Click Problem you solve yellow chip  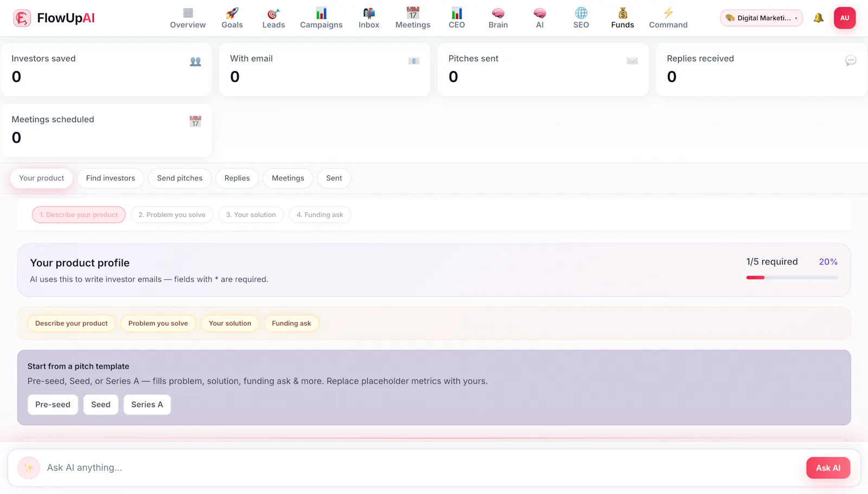(158, 324)
